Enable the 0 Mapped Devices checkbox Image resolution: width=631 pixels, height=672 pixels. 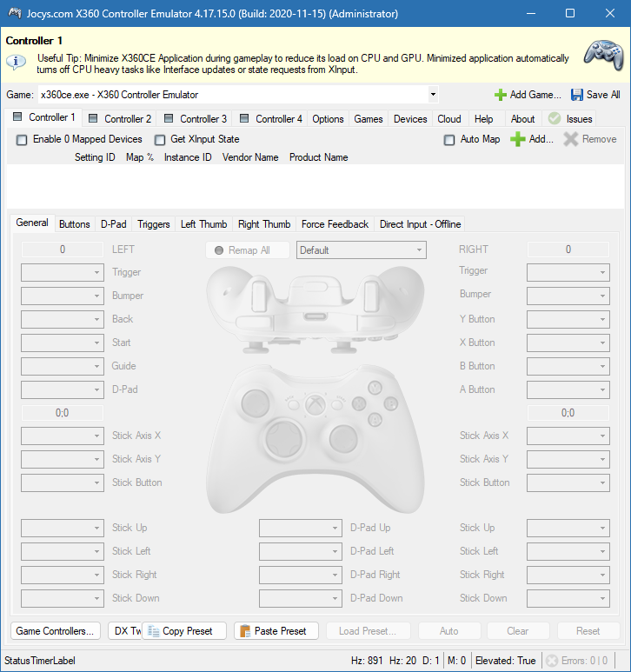tap(22, 140)
